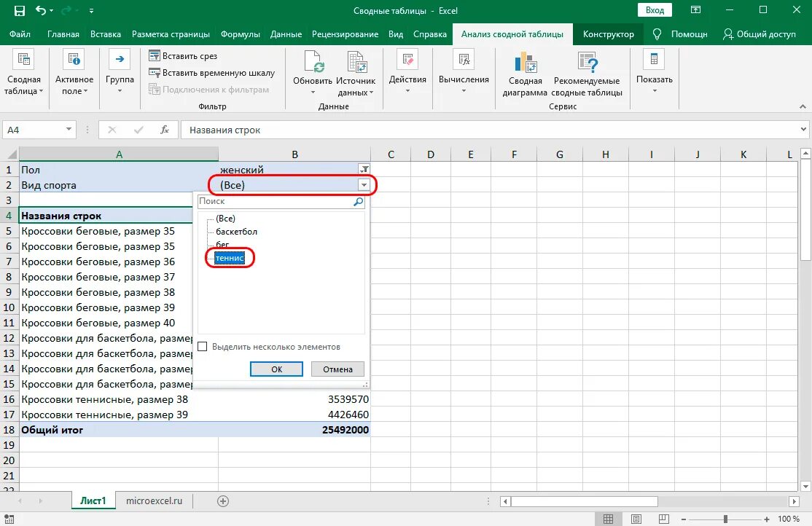
Task: Select баскетбол in the filter list
Action: [236, 232]
